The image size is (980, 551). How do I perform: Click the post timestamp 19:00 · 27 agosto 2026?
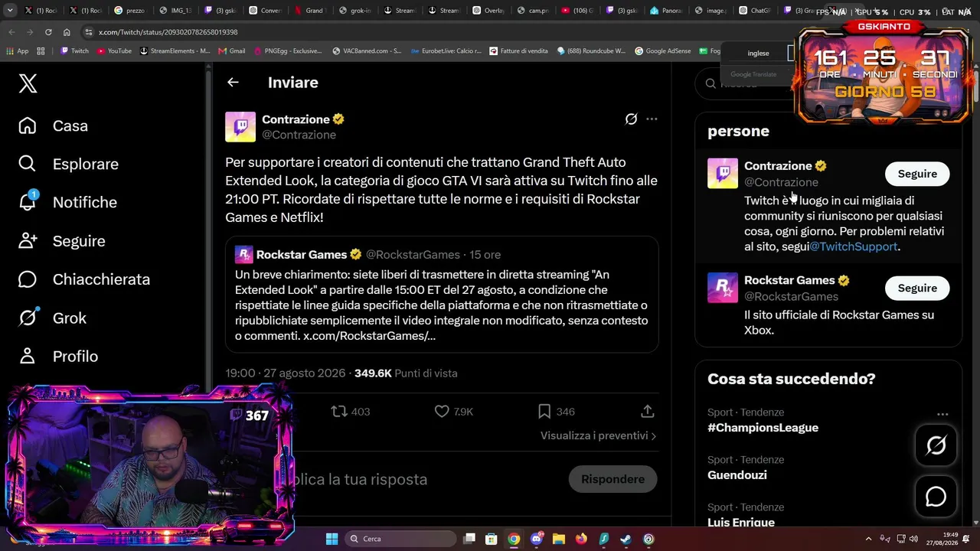tap(286, 373)
